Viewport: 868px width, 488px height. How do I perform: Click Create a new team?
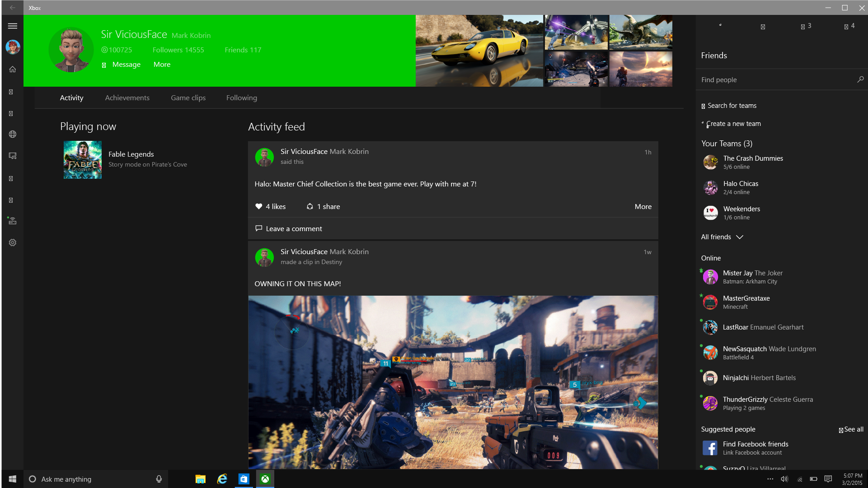coord(731,124)
